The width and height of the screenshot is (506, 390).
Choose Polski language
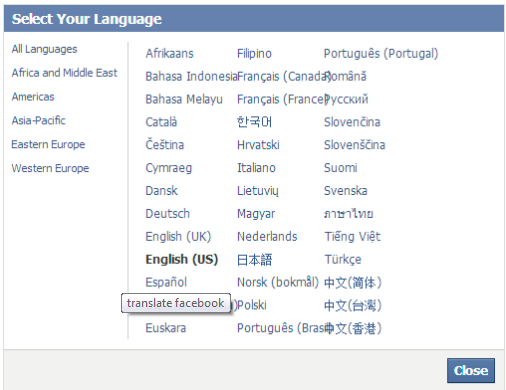pyautogui.click(x=252, y=305)
